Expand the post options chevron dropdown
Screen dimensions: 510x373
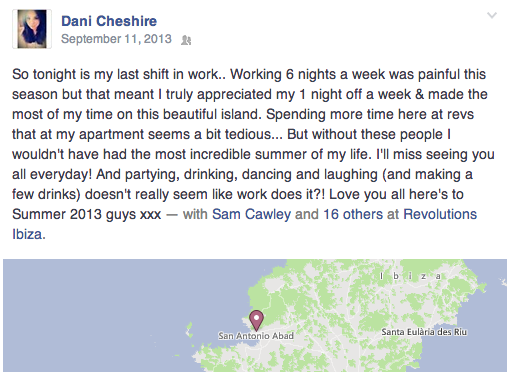point(492,15)
